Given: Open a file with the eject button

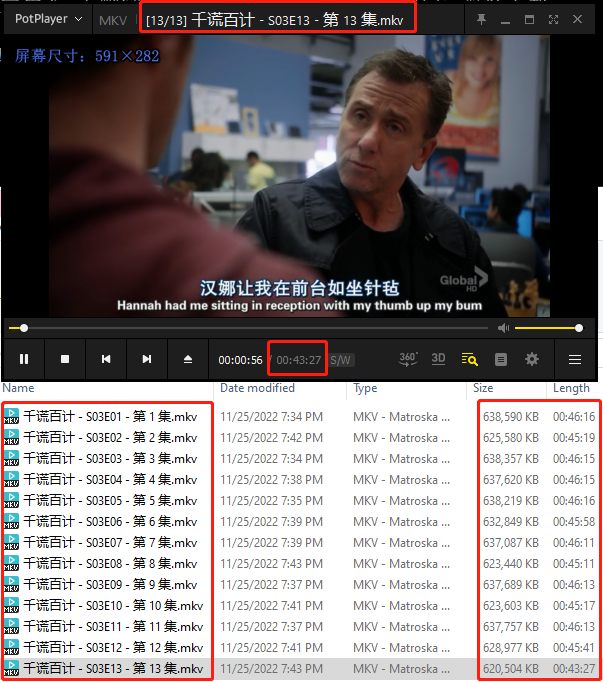Looking at the screenshot, I should [x=188, y=359].
